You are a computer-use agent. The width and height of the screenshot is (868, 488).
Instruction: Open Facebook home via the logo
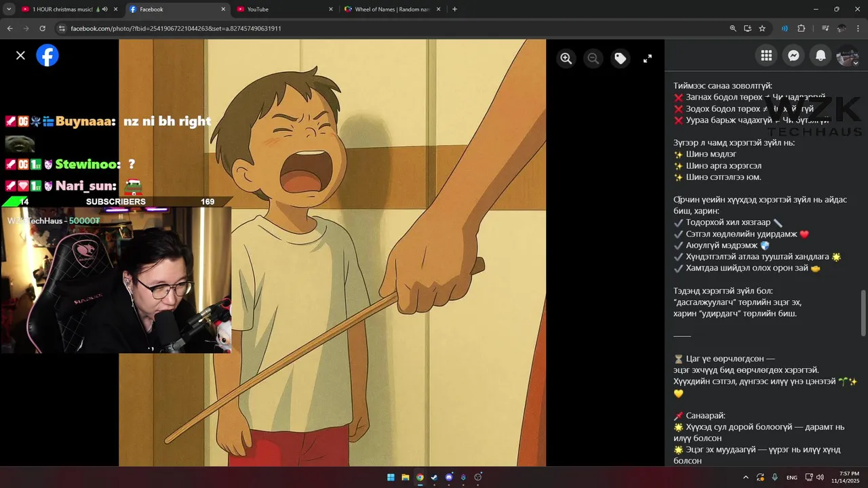pos(47,56)
